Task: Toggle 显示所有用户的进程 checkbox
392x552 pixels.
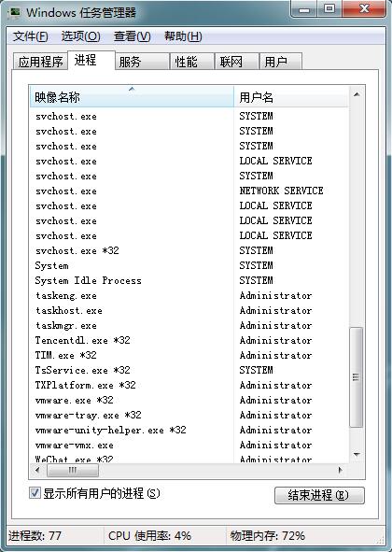Action: [35, 493]
